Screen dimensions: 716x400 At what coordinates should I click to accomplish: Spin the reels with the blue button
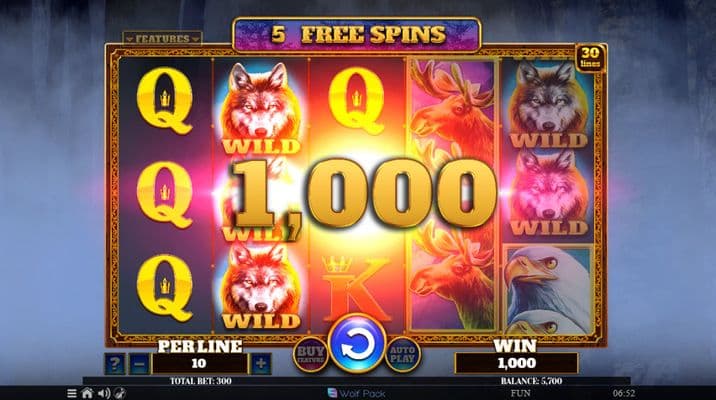point(357,344)
